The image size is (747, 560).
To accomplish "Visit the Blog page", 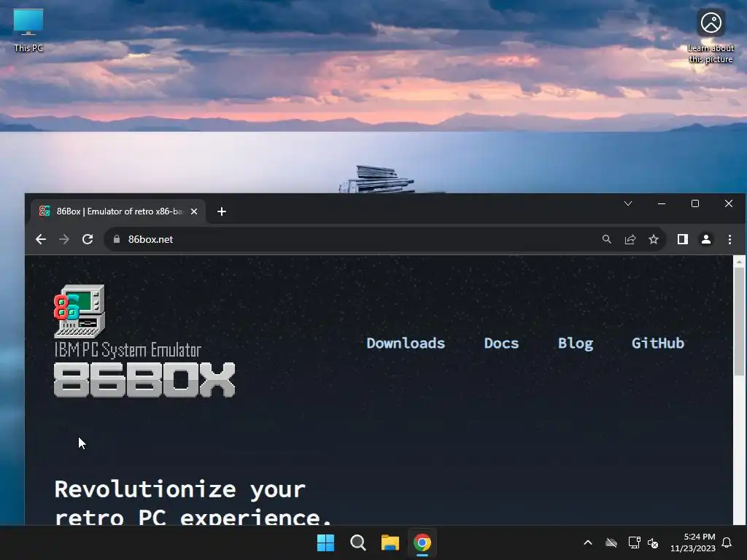I will point(576,343).
